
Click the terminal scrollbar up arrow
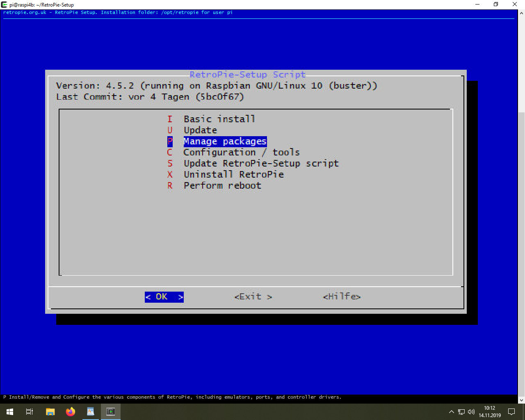521,13
